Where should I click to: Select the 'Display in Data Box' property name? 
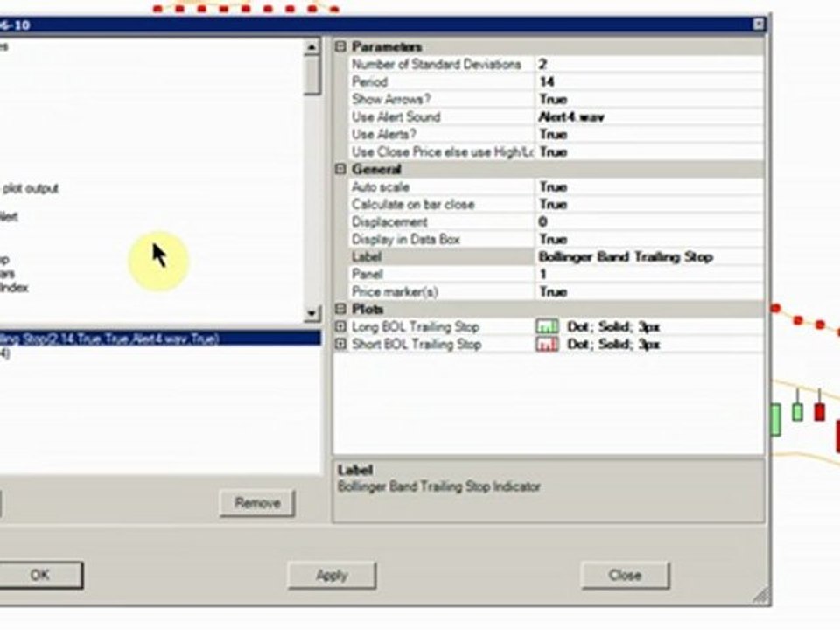tap(405, 239)
